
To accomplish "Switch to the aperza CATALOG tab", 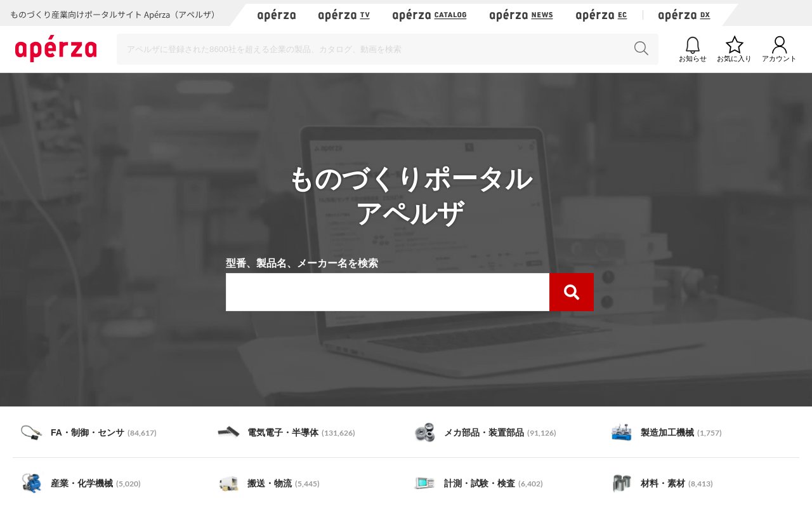I will 429,15.
